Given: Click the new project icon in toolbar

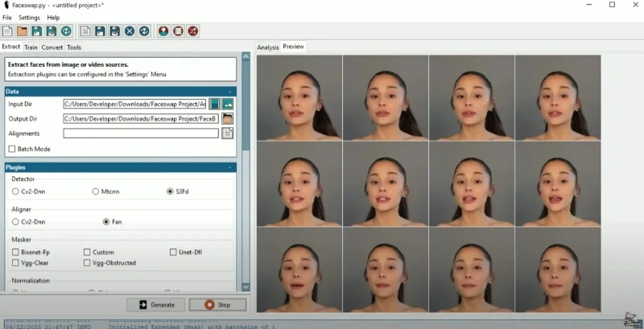Looking at the screenshot, I should coord(7,31).
